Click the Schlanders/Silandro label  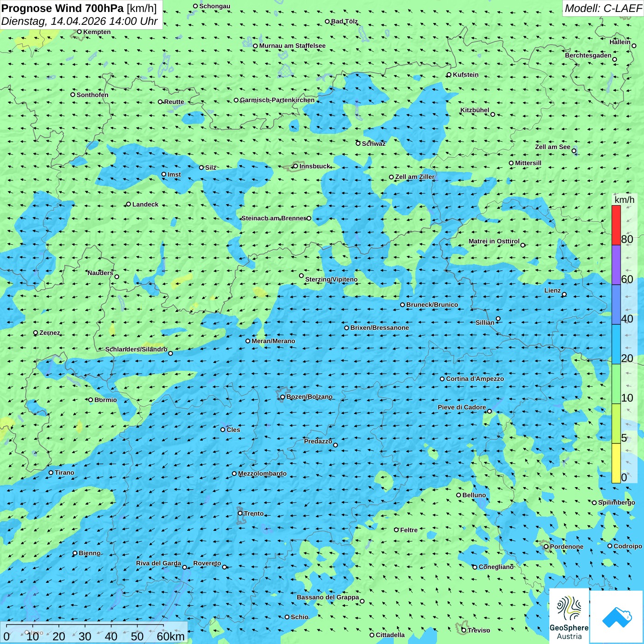136,350
